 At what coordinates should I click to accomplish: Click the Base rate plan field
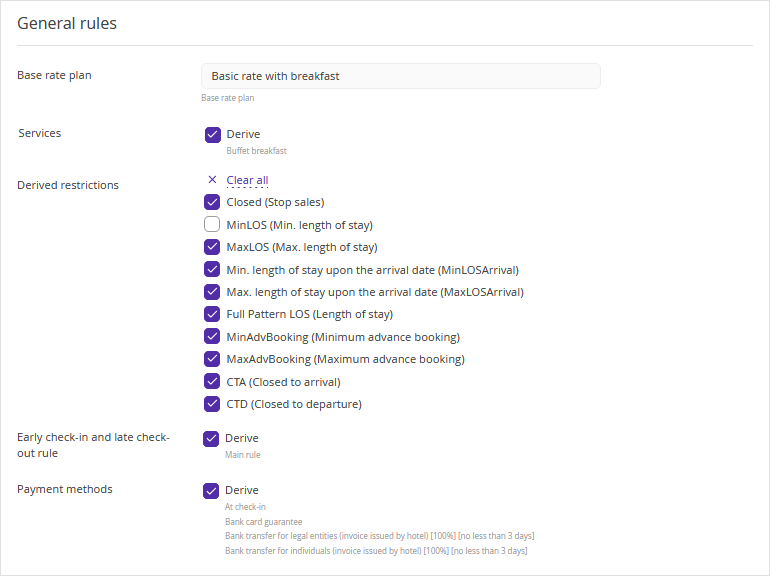[x=400, y=76]
